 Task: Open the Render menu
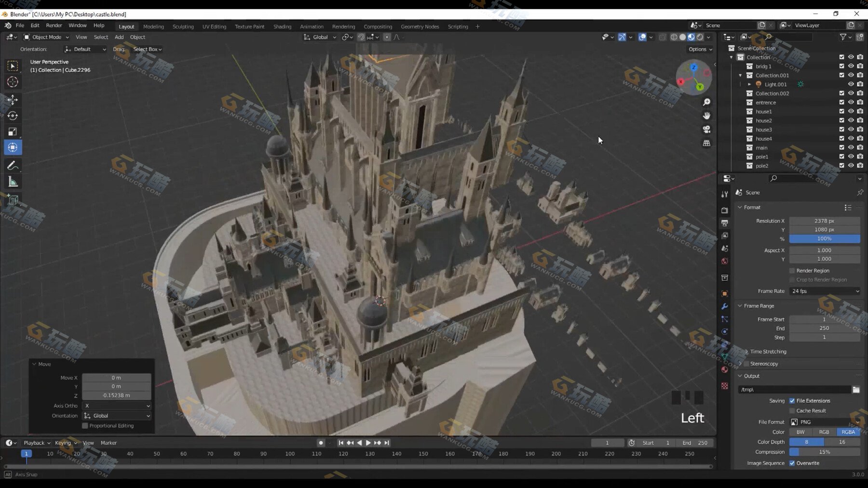(x=54, y=26)
